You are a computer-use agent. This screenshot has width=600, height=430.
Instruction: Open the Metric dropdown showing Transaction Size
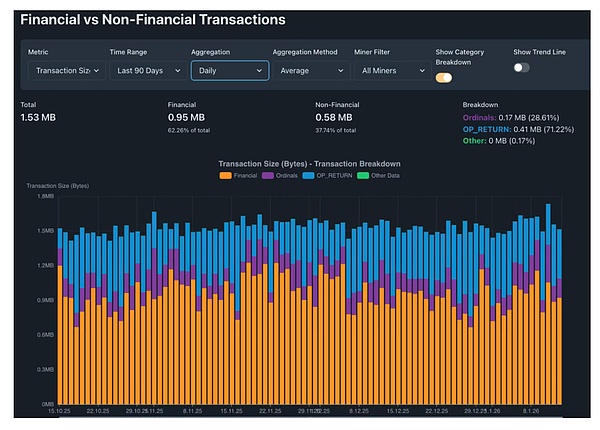point(67,71)
